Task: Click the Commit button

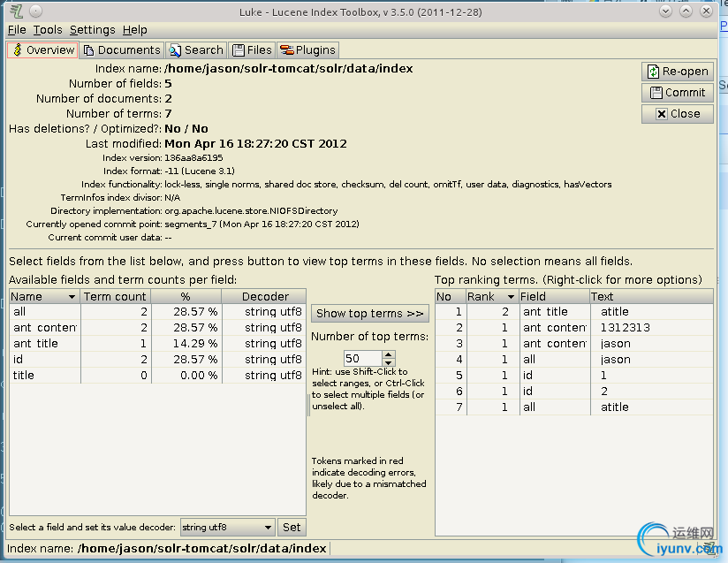Action: coord(678,93)
